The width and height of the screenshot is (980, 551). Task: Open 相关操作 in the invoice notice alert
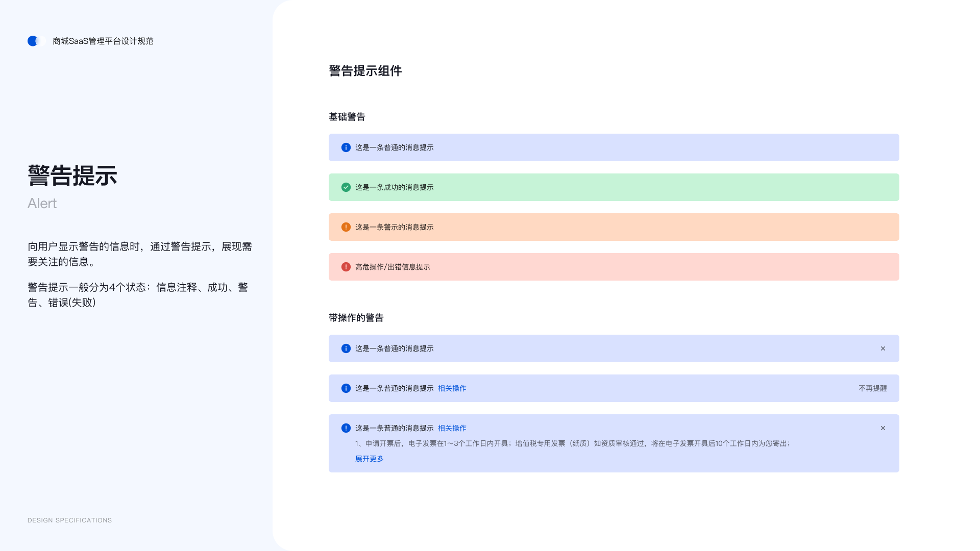click(x=452, y=428)
